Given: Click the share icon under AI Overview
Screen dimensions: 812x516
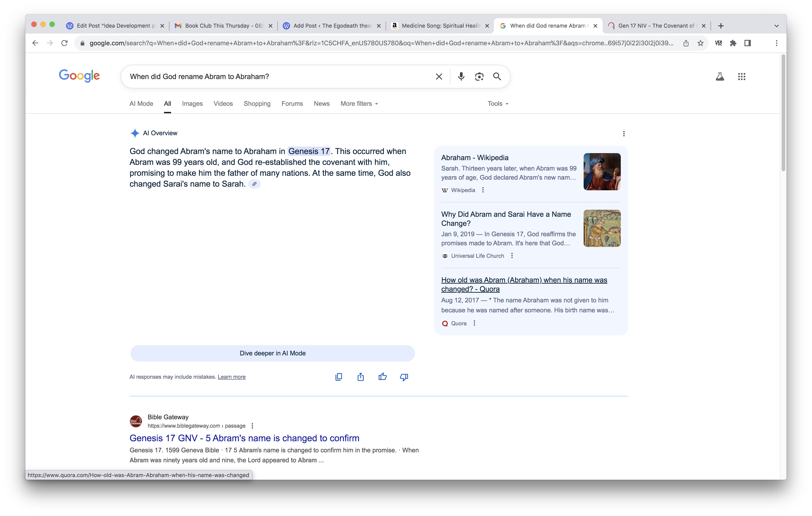Looking at the screenshot, I should click(360, 377).
